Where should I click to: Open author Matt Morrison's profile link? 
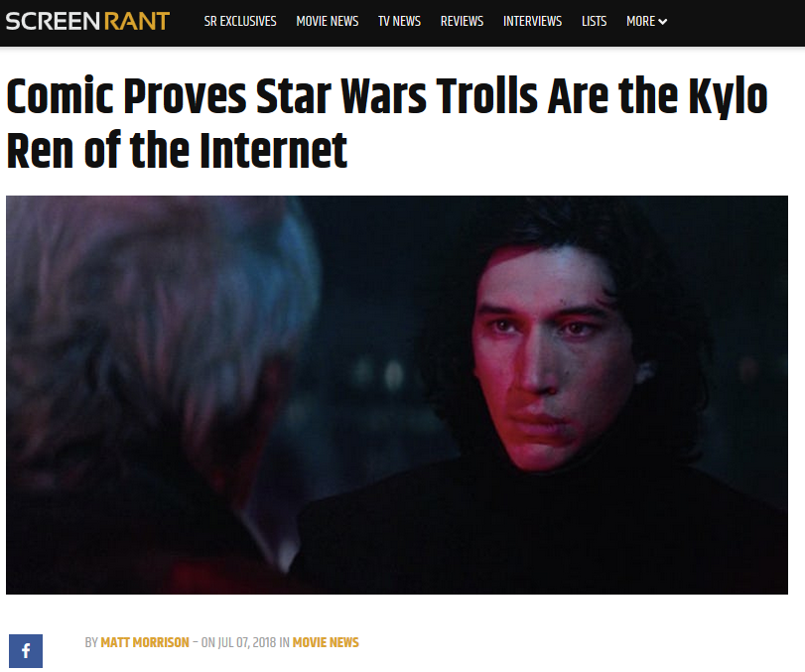pos(145,642)
